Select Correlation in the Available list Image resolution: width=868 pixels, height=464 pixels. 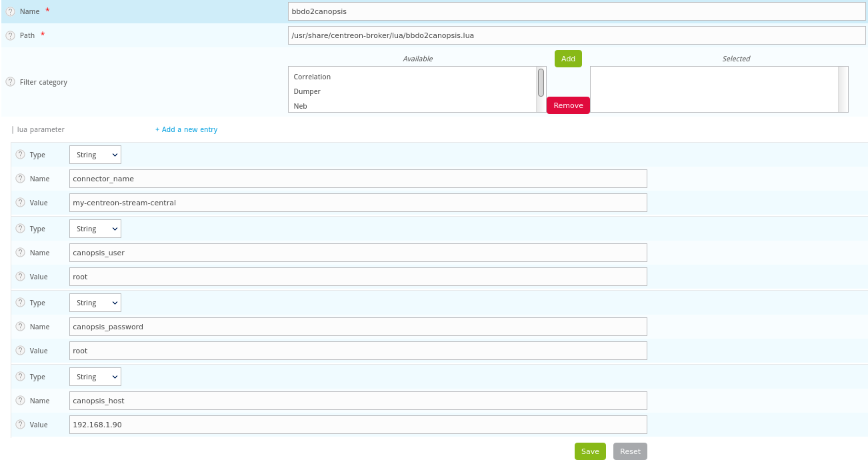click(x=312, y=77)
